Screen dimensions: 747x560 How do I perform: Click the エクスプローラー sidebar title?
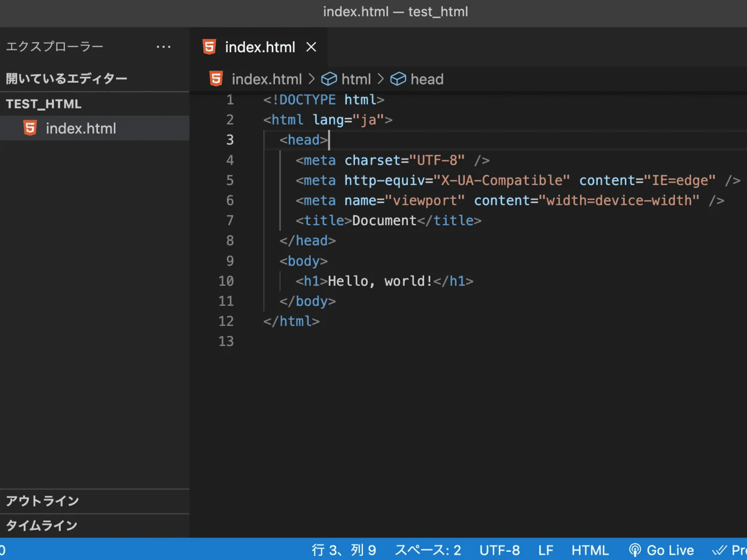point(55,47)
